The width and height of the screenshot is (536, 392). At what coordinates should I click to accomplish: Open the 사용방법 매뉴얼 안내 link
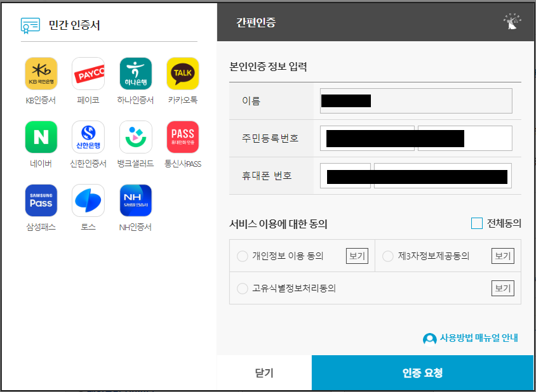coord(479,338)
